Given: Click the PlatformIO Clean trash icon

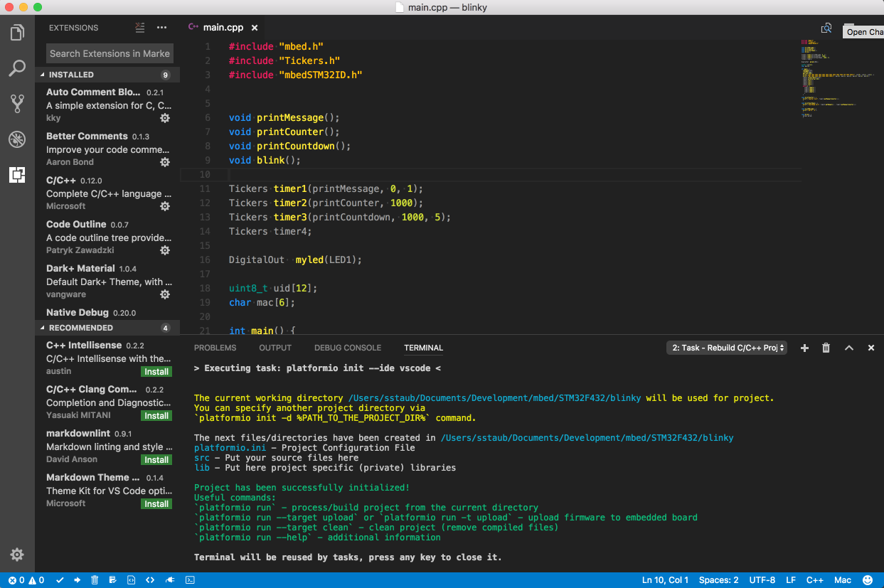Looking at the screenshot, I should point(95,580).
